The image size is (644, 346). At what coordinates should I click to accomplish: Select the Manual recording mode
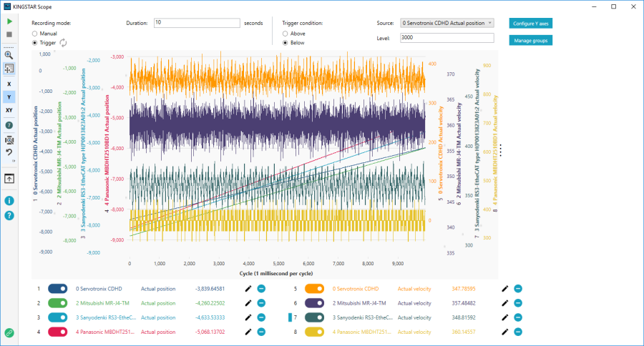[34, 34]
